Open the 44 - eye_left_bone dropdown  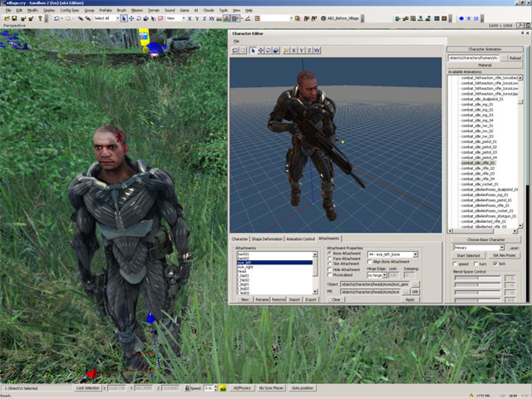coord(415,254)
